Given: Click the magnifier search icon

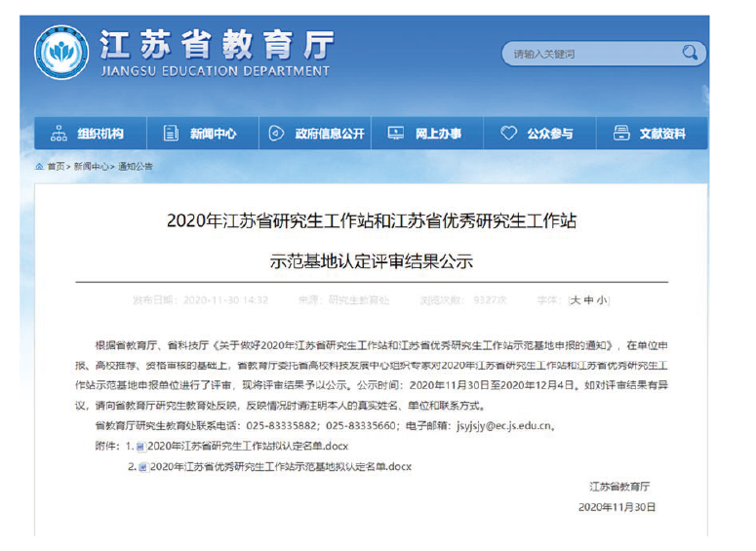Looking at the screenshot, I should click(690, 53).
